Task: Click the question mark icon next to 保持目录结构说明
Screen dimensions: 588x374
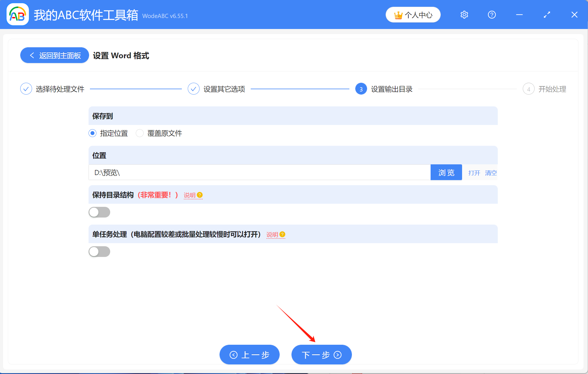Action: coord(200,194)
